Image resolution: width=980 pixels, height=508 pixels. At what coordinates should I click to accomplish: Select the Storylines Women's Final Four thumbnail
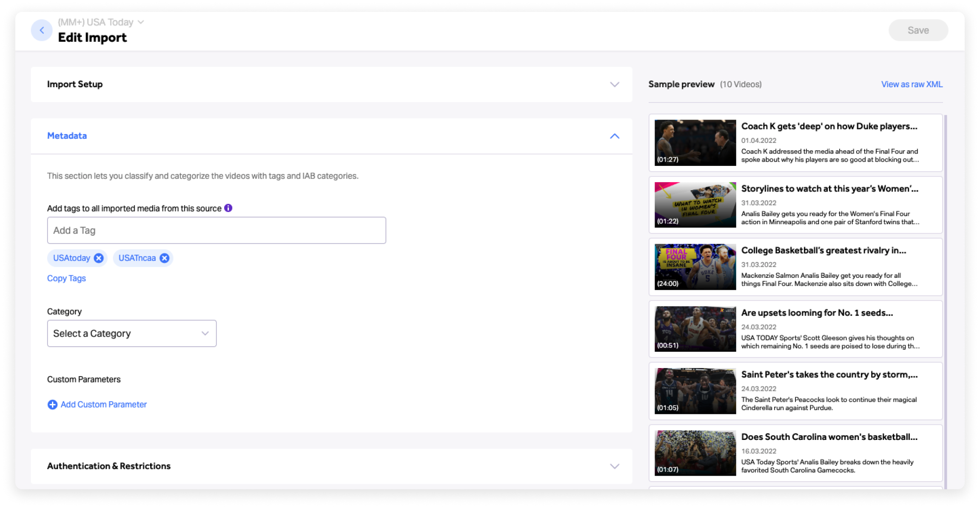(x=695, y=205)
